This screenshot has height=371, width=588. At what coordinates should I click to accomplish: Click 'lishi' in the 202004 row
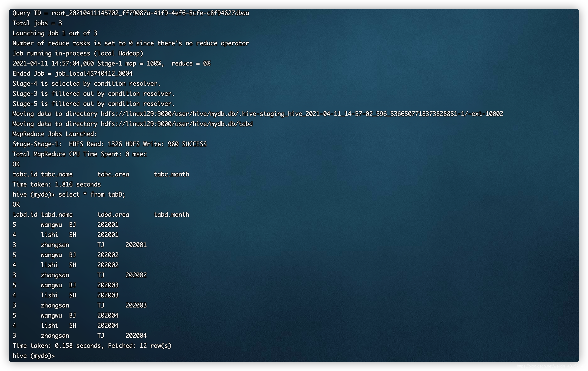click(x=49, y=326)
